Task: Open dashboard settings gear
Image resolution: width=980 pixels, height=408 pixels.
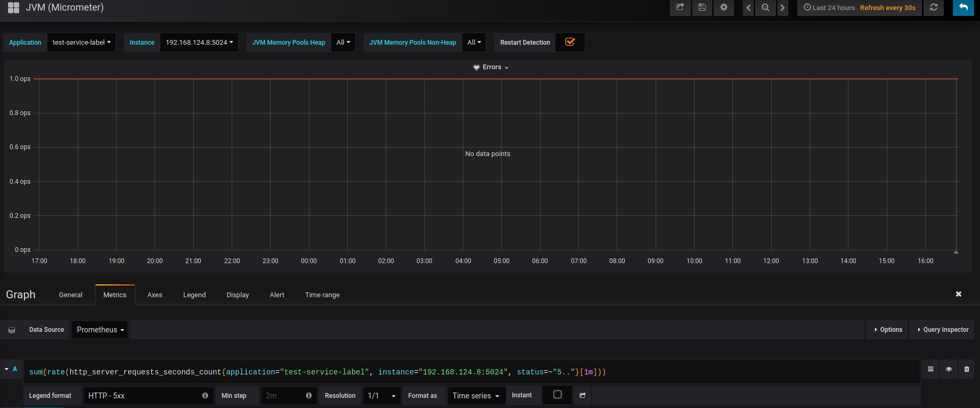Action: 724,7
